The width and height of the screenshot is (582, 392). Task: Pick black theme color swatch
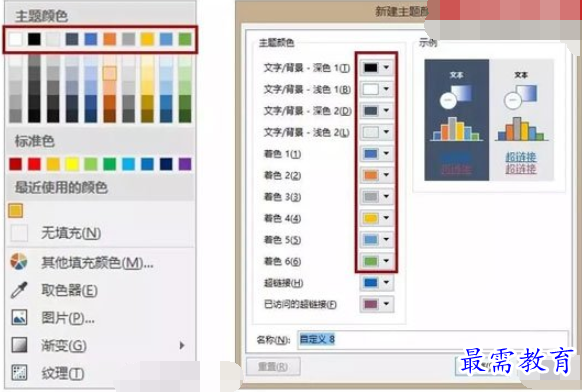click(34, 39)
